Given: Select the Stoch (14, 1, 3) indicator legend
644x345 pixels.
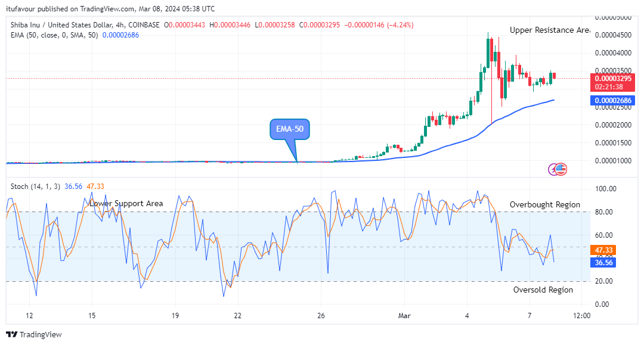Looking at the screenshot, I should tap(35, 187).
